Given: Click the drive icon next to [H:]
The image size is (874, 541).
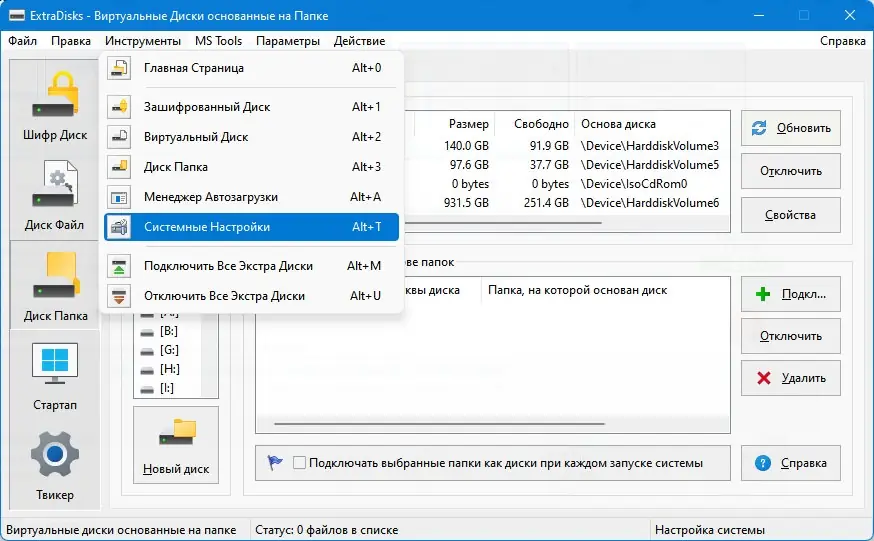Looking at the screenshot, I should [147, 371].
